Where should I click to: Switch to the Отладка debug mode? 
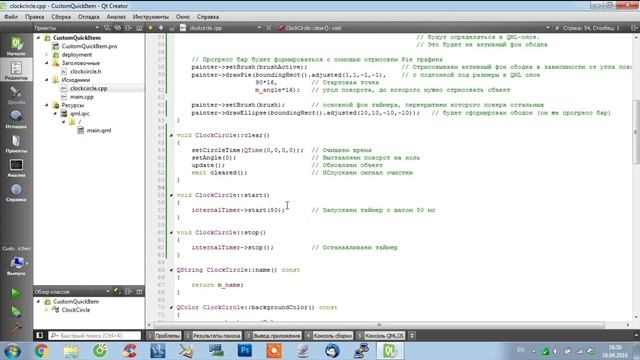click(x=16, y=119)
